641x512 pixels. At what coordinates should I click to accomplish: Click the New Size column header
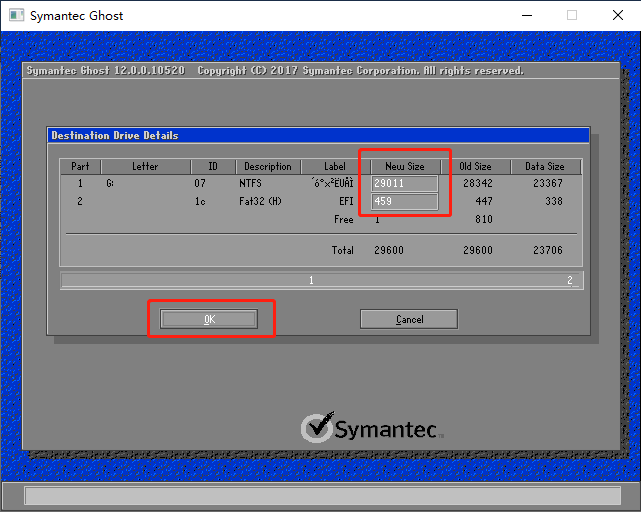pos(405,166)
